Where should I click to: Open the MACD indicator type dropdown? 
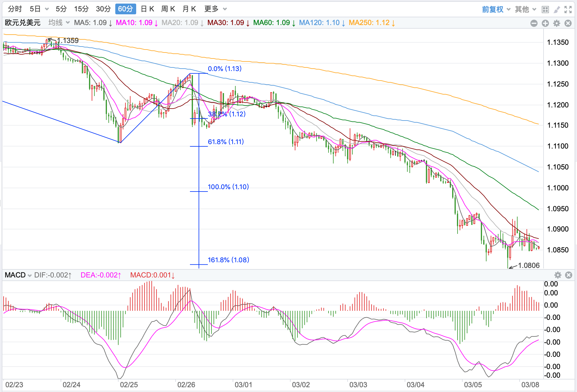tap(18, 275)
